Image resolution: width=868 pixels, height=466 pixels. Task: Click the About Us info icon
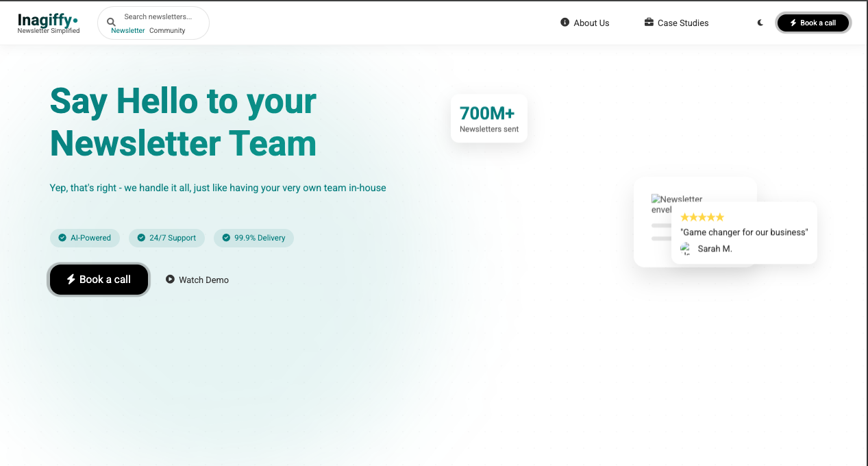565,23
